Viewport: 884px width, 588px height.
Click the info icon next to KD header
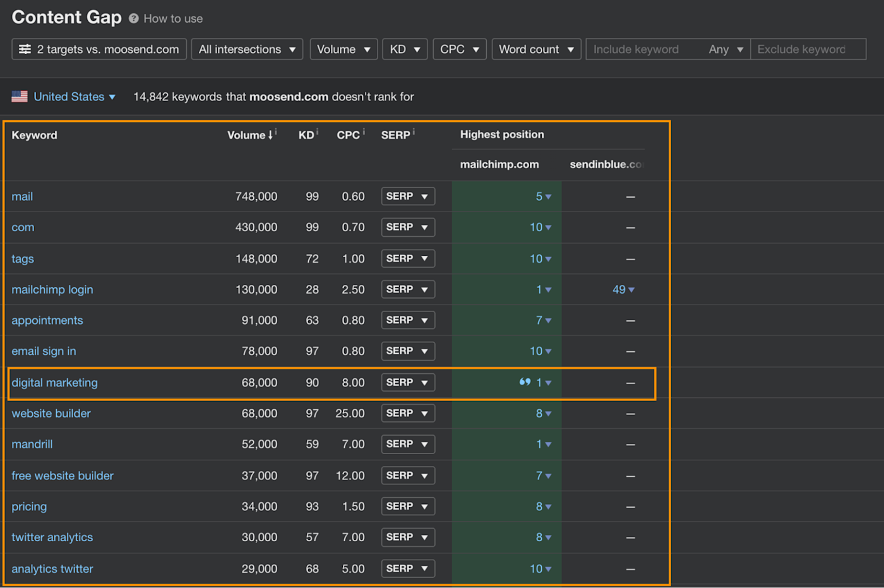coord(317,132)
